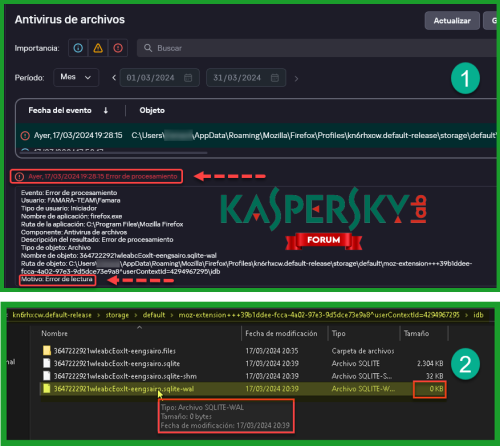Click the 0 KB size cell
Screen dimensions: 500x446
point(436,389)
